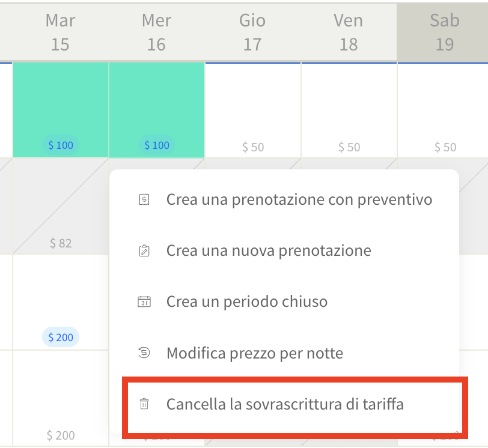
Task: Click the blue $200 price badge
Action: [x=61, y=338]
